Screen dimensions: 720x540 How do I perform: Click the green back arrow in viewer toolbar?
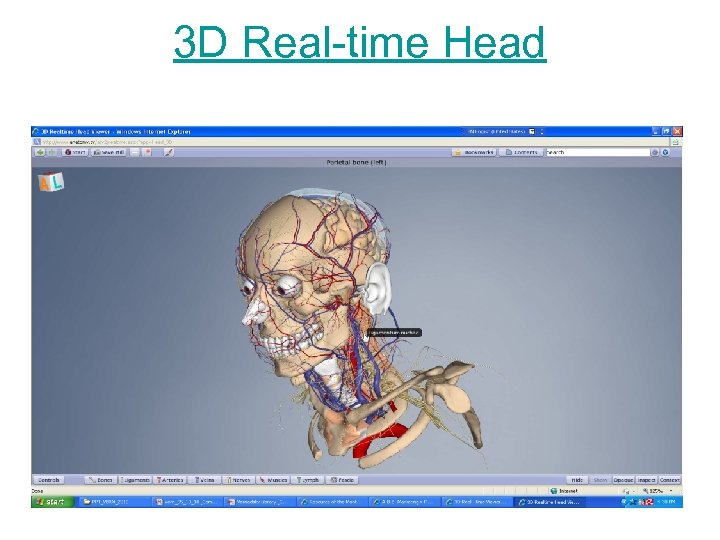tap(40, 152)
